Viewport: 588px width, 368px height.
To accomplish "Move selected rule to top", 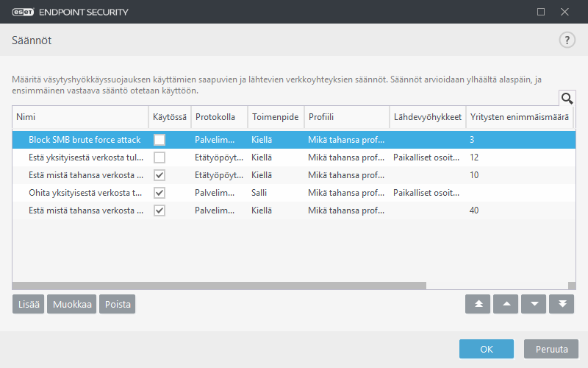I will click(x=478, y=304).
